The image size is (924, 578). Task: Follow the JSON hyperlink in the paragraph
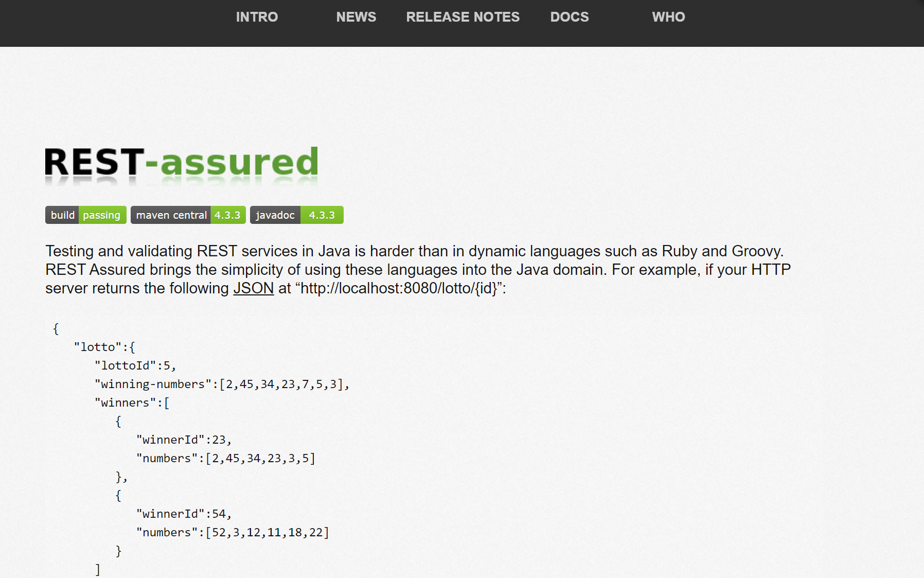[254, 288]
